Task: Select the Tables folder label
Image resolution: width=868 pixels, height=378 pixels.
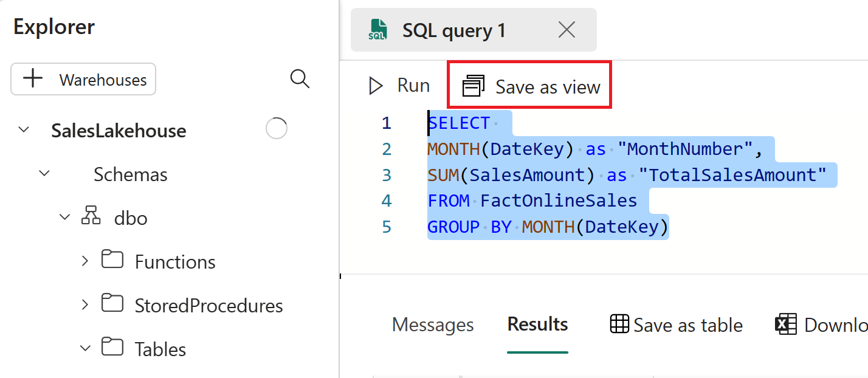Action: (160, 349)
